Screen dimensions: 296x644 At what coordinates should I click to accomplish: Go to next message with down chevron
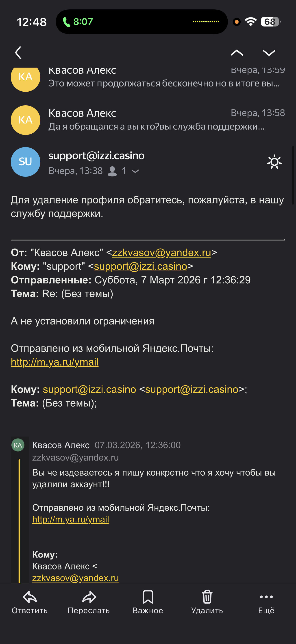tap(269, 53)
